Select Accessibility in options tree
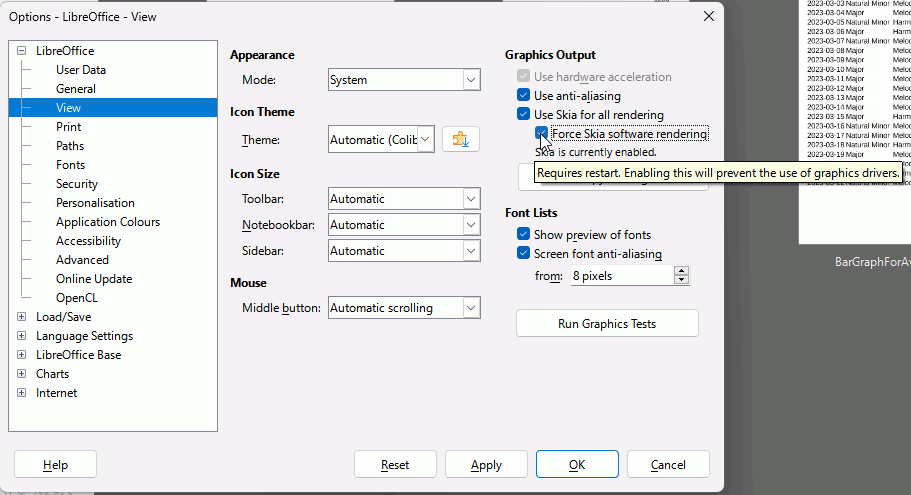Screen dimensions: 911x495 click(x=88, y=241)
